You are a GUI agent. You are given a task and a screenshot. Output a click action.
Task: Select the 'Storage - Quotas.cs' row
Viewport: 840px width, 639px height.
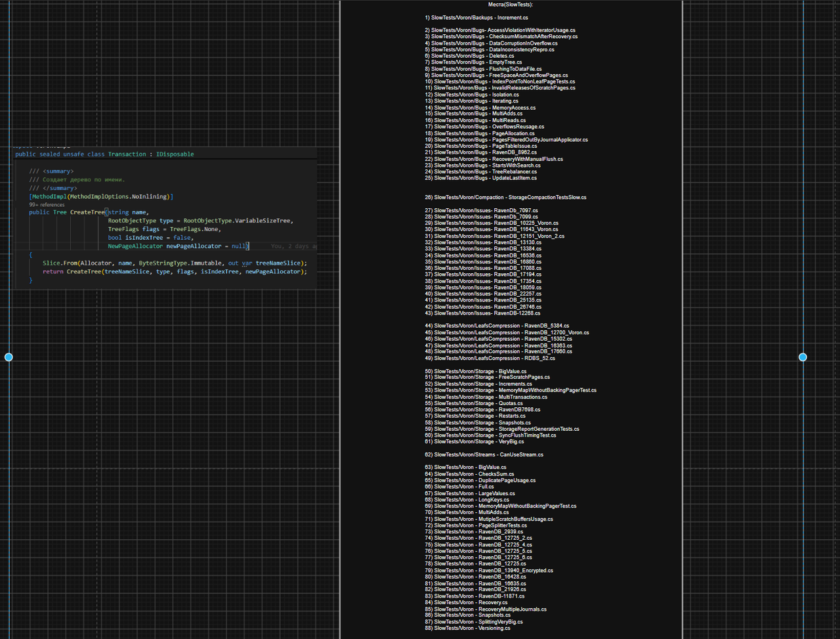pyautogui.click(x=474, y=403)
